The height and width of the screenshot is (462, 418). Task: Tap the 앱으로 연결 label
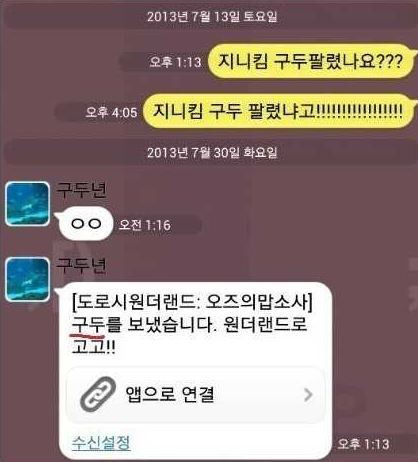(x=170, y=394)
